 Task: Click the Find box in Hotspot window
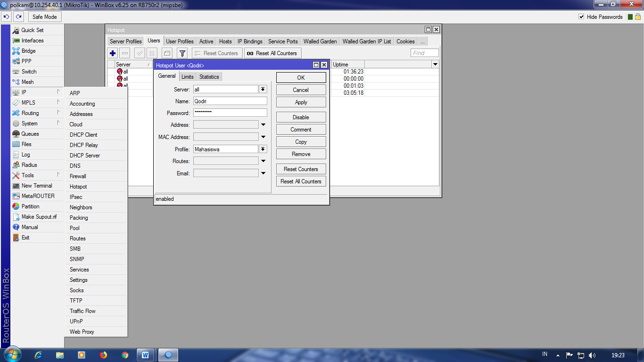(x=425, y=53)
